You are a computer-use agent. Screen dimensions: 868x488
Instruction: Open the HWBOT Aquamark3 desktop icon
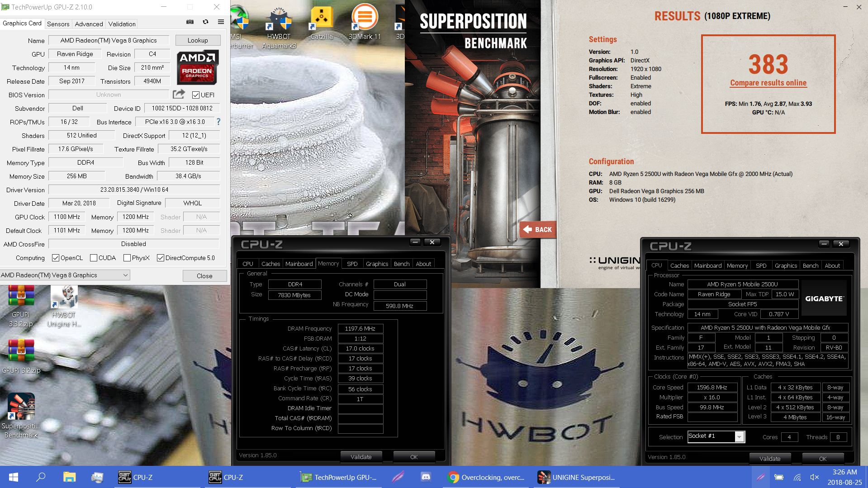(x=279, y=27)
